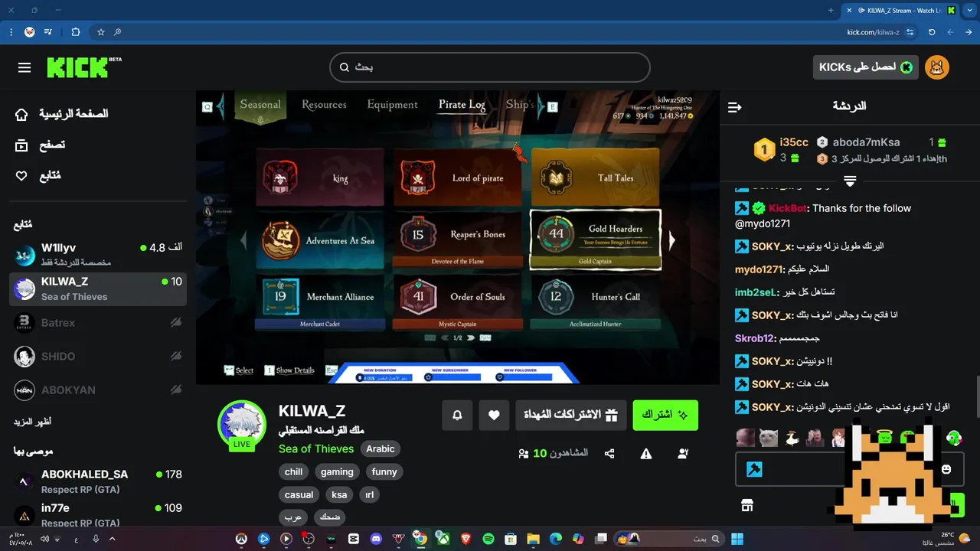Open the chat emoji picker smiley

[946, 469]
